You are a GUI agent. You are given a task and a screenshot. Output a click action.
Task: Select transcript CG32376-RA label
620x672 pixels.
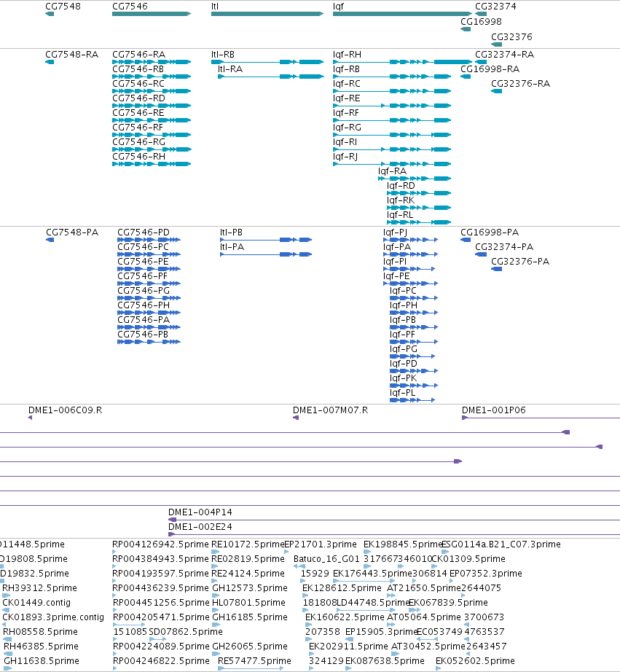pyautogui.click(x=521, y=84)
